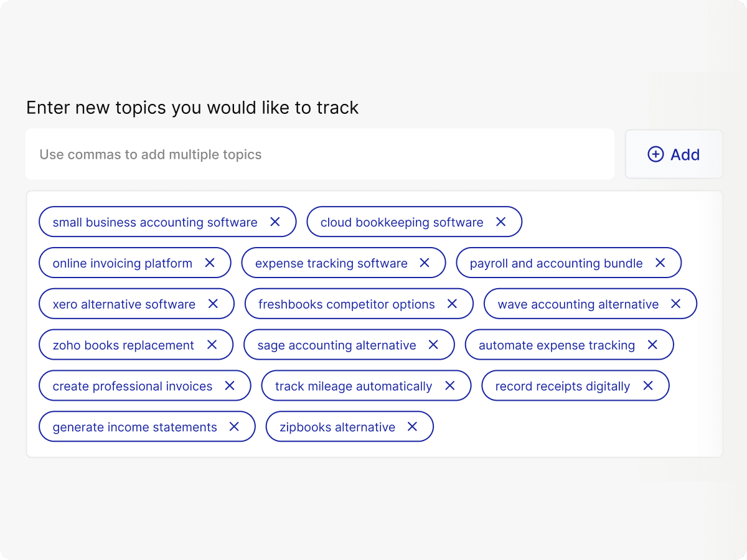Screen dimensions: 747x560
Task: Delete the 'online invoicing platform' tag
Action: pyautogui.click(x=210, y=263)
